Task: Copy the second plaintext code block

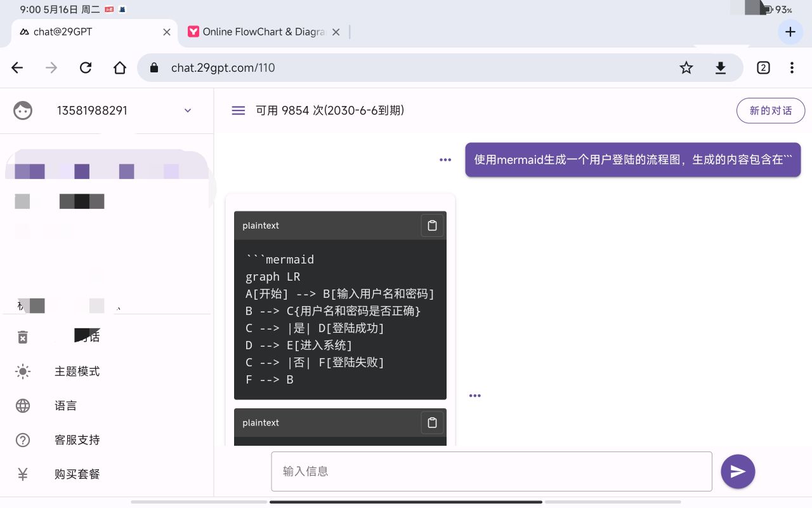Action: 432,423
